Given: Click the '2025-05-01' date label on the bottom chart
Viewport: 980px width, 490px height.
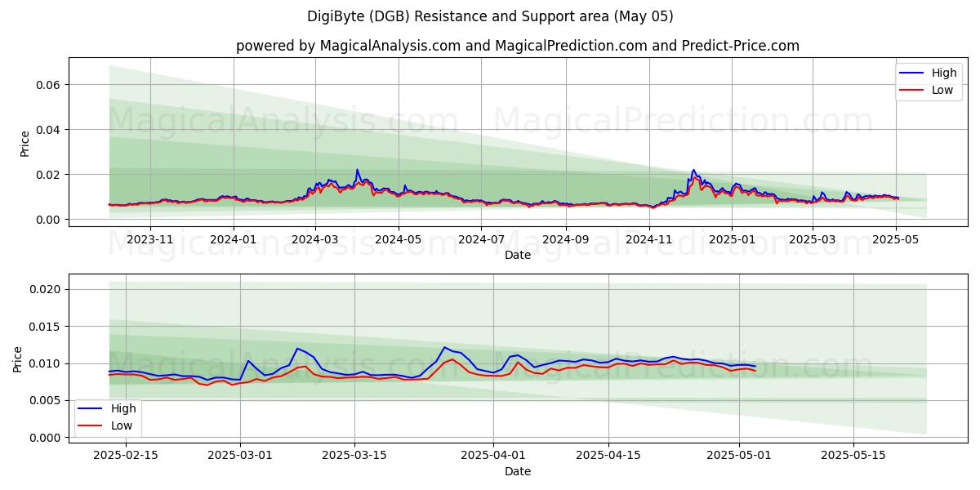Looking at the screenshot, I should pos(739,456).
